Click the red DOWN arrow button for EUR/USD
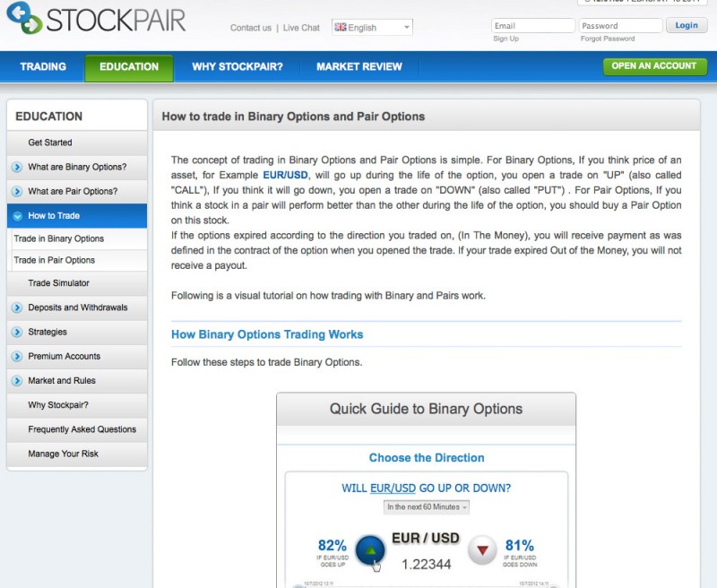 (482, 550)
